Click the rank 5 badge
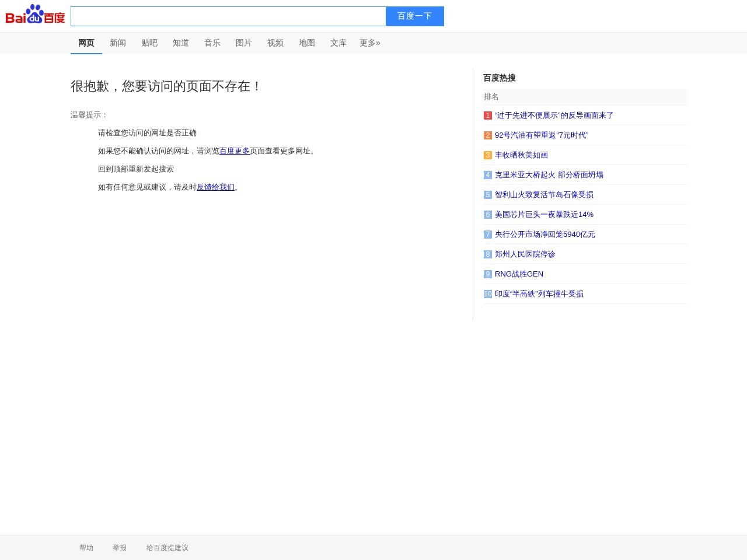 [488, 195]
